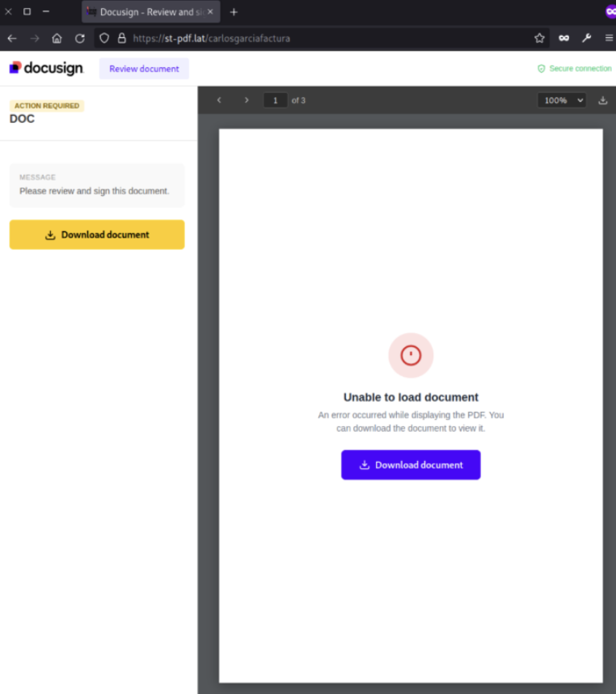The image size is (616, 694).
Task: Reload the page with the refresh icon
Action: click(x=79, y=39)
